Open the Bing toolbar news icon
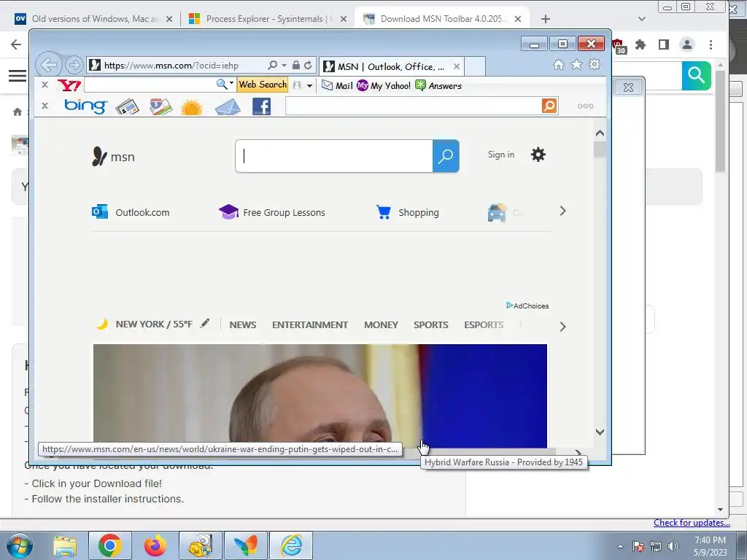 (x=127, y=106)
